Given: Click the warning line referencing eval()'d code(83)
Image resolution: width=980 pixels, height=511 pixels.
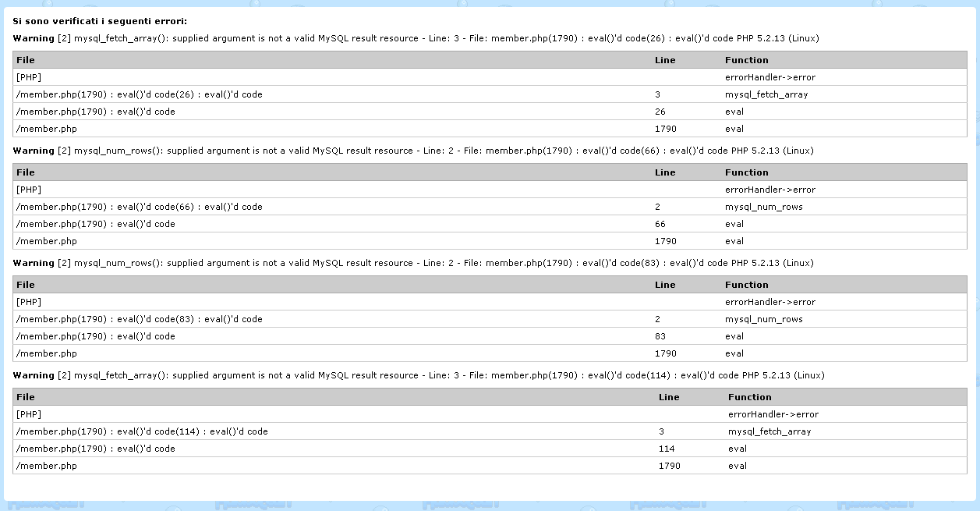Looking at the screenshot, I should coord(413,263).
